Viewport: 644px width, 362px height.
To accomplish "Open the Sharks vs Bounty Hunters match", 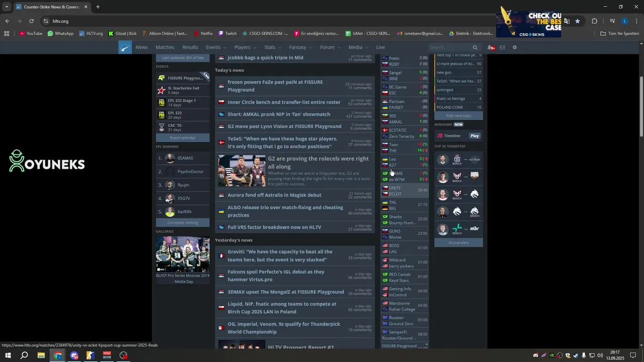I will (405, 220).
